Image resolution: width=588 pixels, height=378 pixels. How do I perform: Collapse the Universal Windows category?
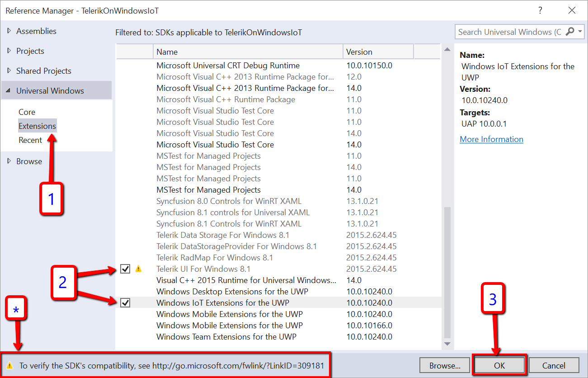[9, 91]
